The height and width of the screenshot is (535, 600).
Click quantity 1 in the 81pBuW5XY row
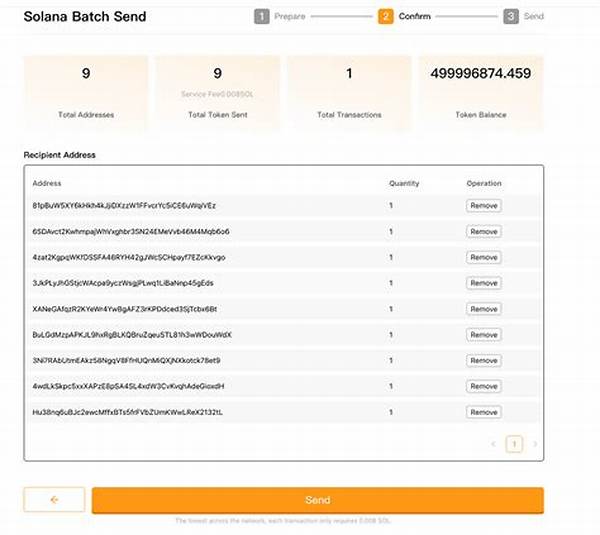[x=391, y=206]
